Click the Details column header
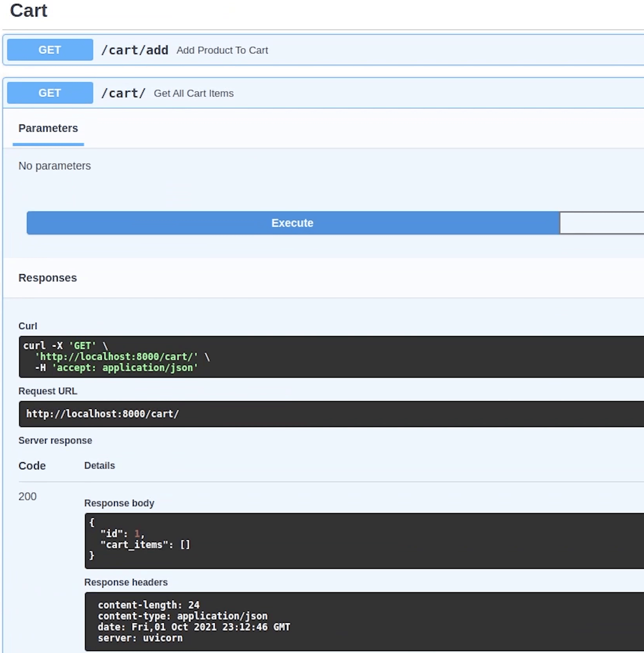The width and height of the screenshot is (644, 653). click(x=100, y=465)
